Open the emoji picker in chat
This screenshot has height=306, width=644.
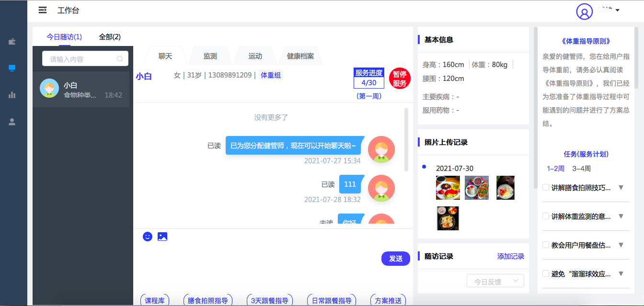[148, 237]
